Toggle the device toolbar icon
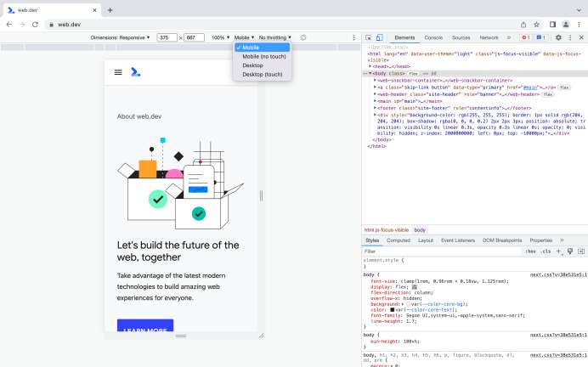 point(380,37)
